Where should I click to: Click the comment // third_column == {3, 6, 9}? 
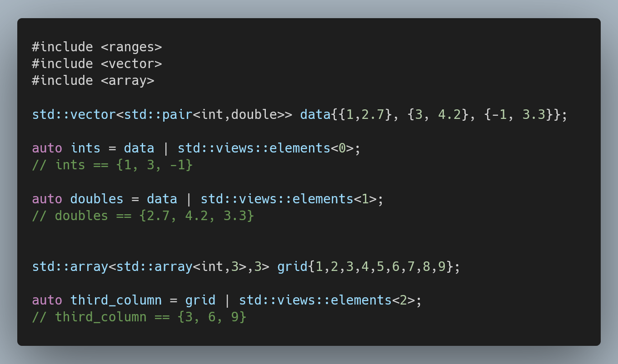tap(139, 317)
